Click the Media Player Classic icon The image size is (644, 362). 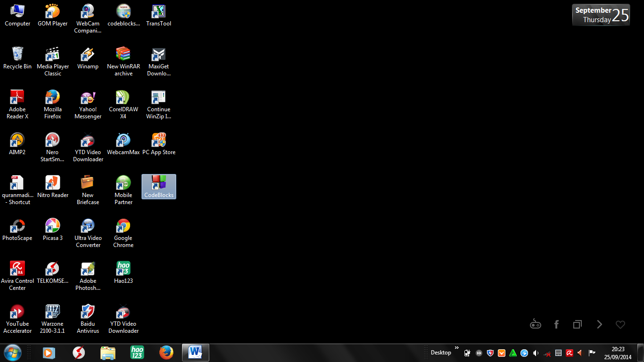click(x=53, y=62)
